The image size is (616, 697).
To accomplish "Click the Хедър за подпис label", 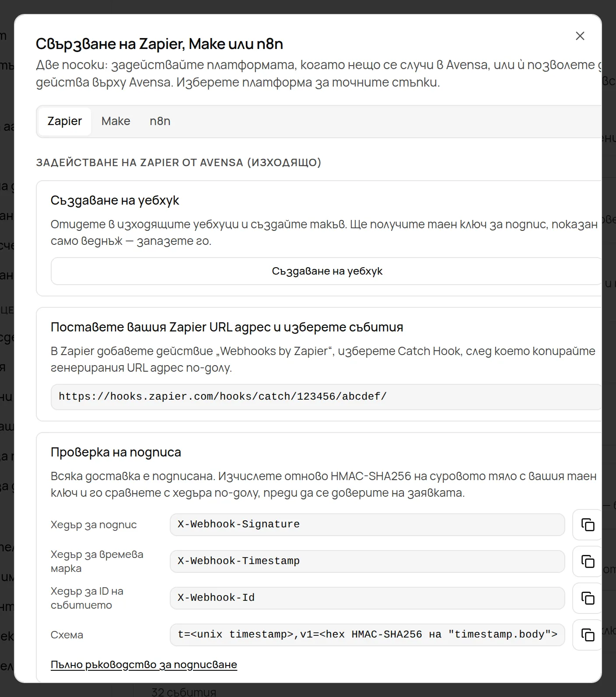I will (x=94, y=525).
